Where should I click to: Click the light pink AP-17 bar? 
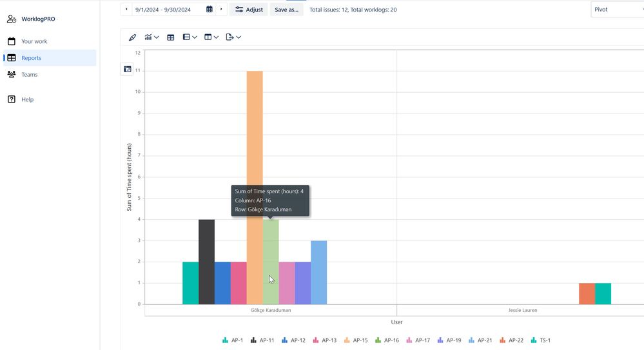[x=287, y=283]
